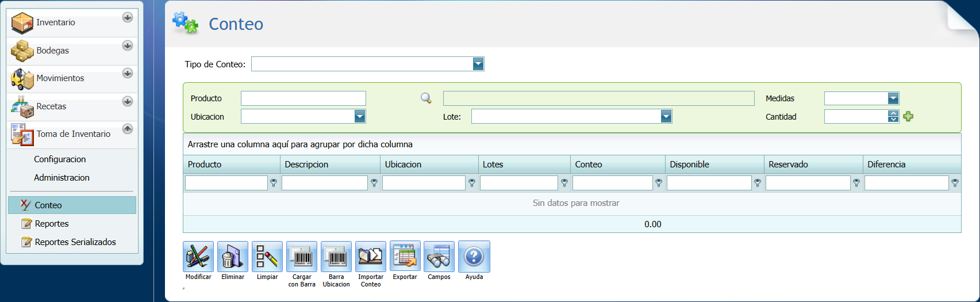This screenshot has height=302, width=980.
Task: Click the Lotes column filter box
Action: coord(519,183)
